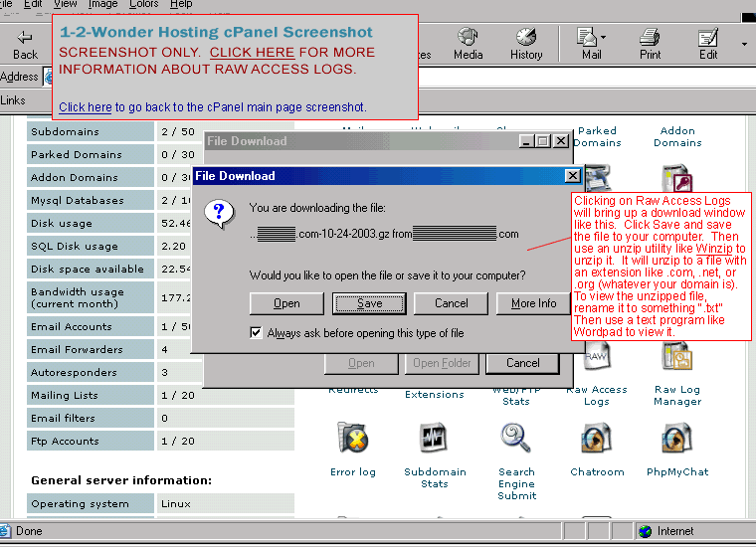Viewport: 756px width, 547px height.
Task: Click the Extensions link
Action: 435,395
